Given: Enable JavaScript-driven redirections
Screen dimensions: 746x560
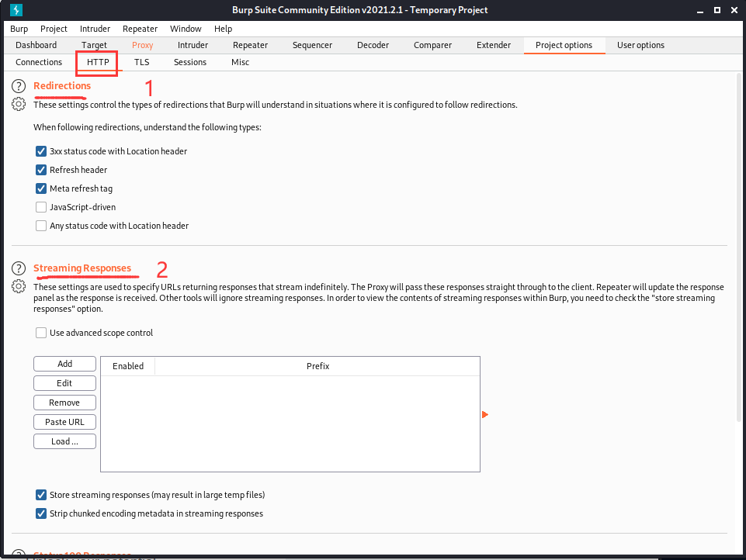Looking at the screenshot, I should (41, 207).
